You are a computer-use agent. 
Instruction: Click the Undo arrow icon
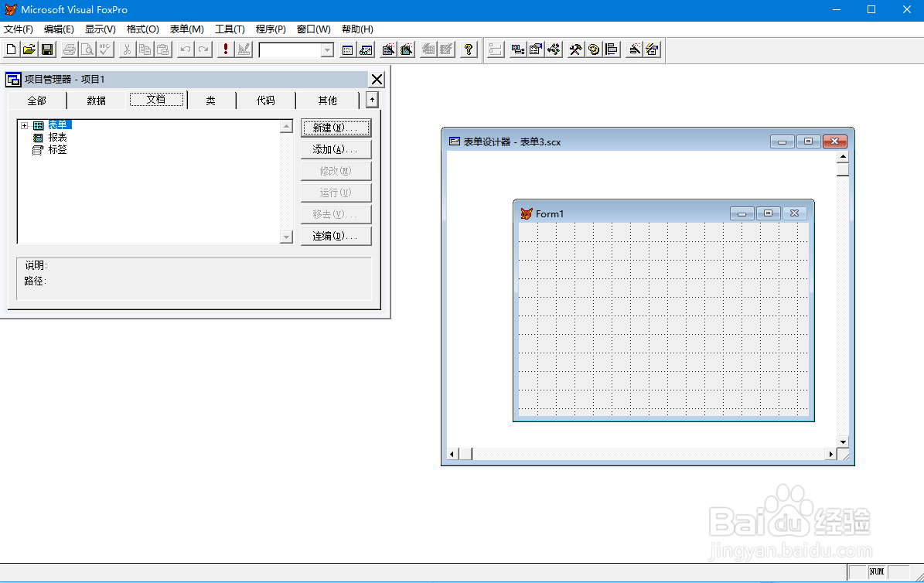(185, 49)
